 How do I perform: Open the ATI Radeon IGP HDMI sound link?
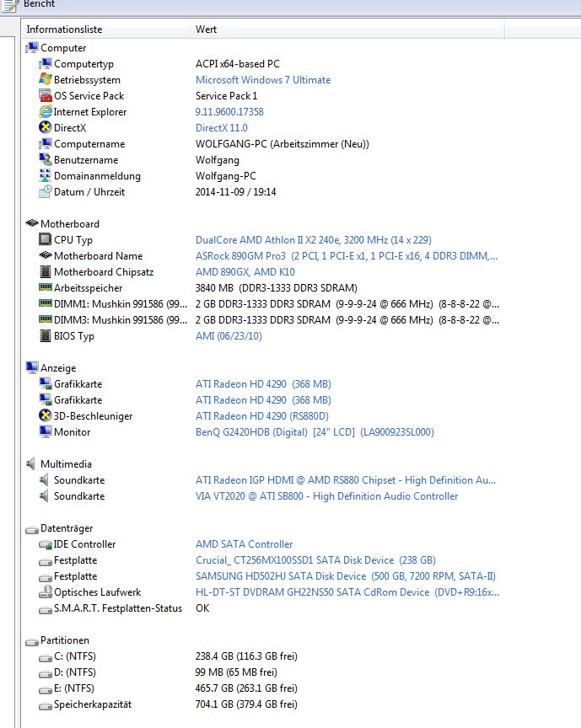click(346, 480)
